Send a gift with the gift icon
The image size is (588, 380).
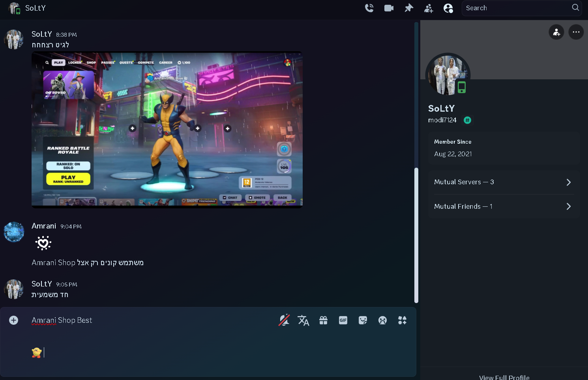323,320
